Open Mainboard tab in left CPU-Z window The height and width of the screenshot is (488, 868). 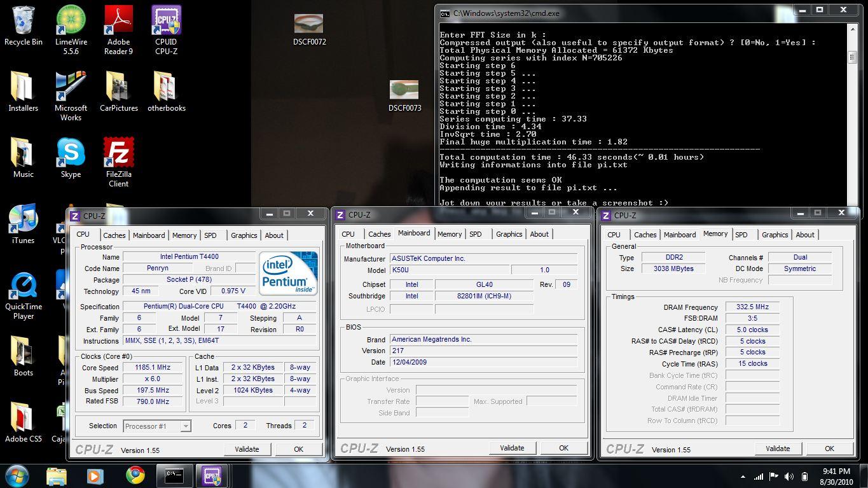click(149, 235)
